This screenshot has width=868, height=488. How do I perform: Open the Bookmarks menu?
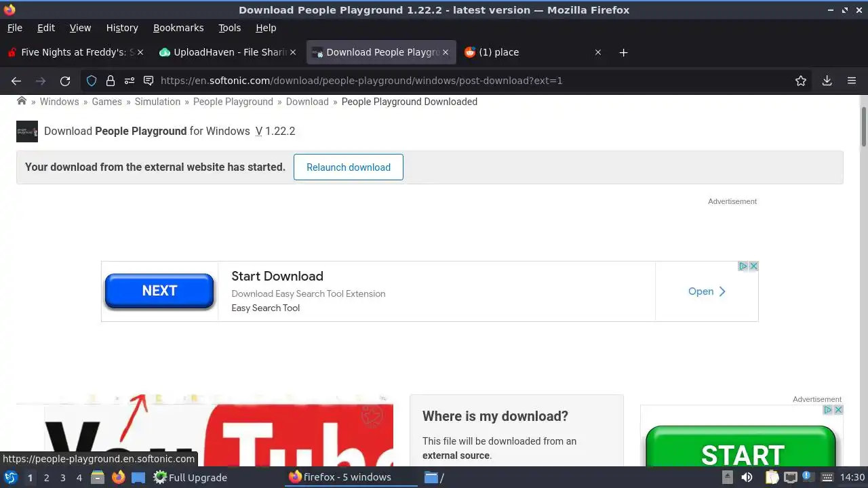(178, 28)
